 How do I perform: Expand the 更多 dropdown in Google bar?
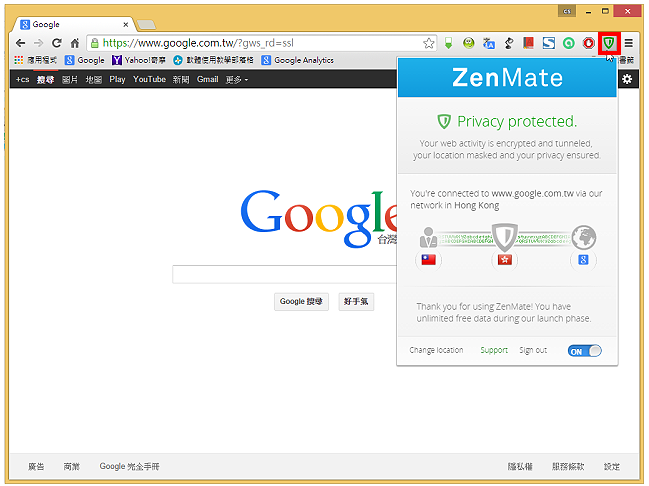237,79
